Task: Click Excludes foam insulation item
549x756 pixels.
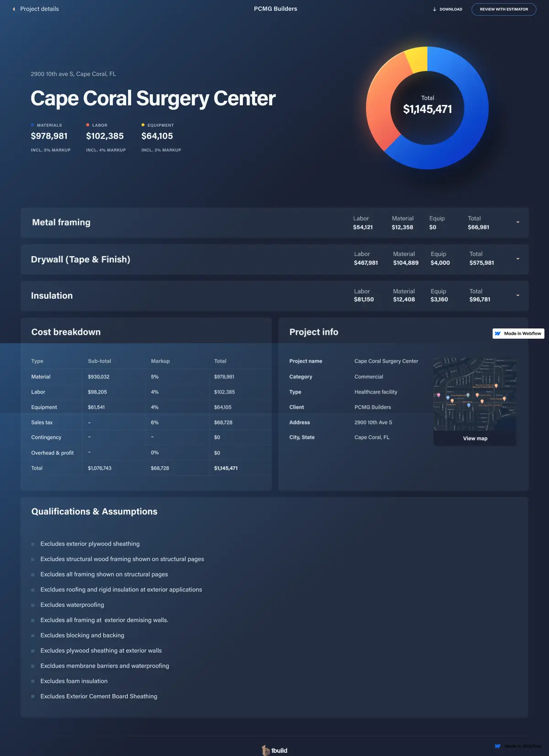Action: [74, 681]
